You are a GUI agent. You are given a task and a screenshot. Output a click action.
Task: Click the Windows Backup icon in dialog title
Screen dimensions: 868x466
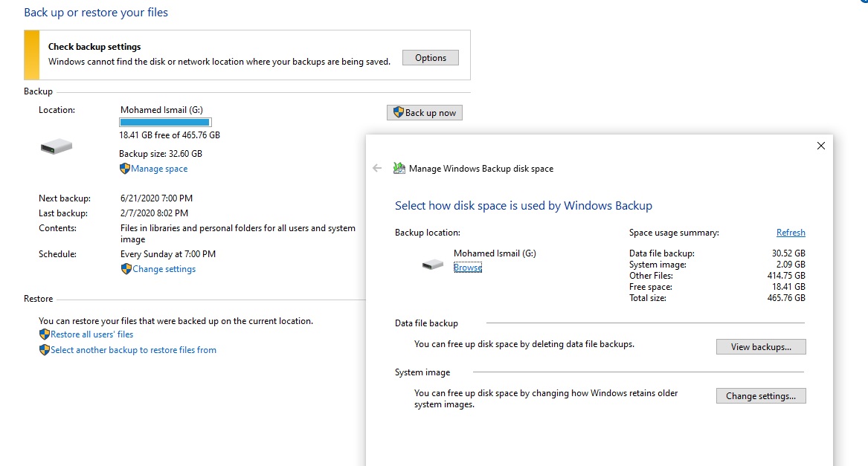tap(399, 169)
